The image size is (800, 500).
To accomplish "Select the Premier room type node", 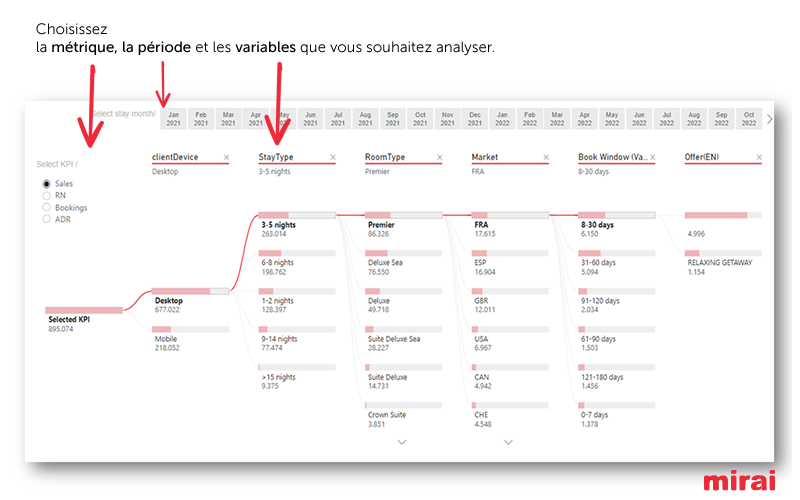I will point(404,215).
